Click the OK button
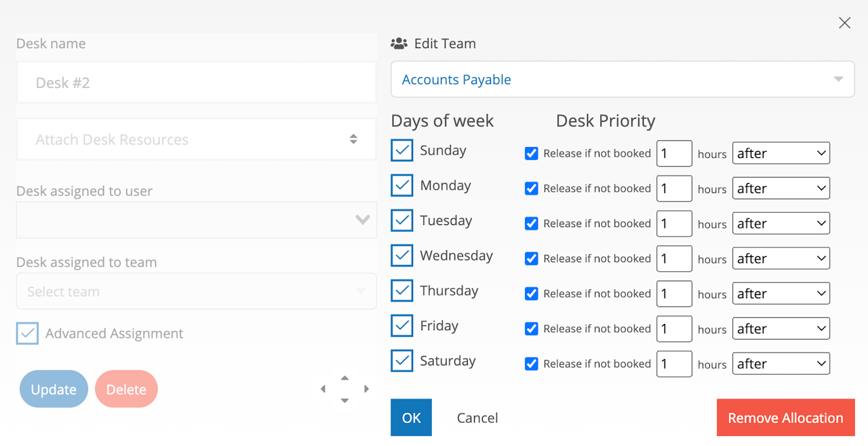The image size is (868, 446). pyautogui.click(x=411, y=418)
